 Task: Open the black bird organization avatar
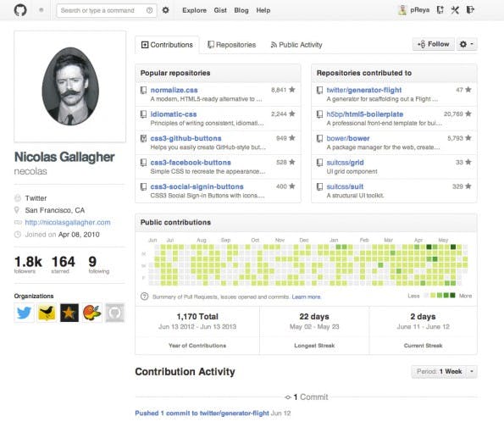coord(47,313)
